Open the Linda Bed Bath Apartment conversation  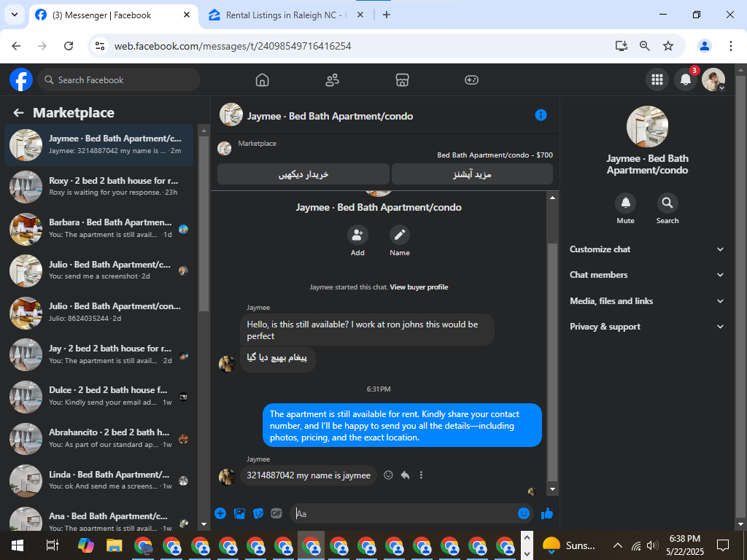[x=99, y=480]
